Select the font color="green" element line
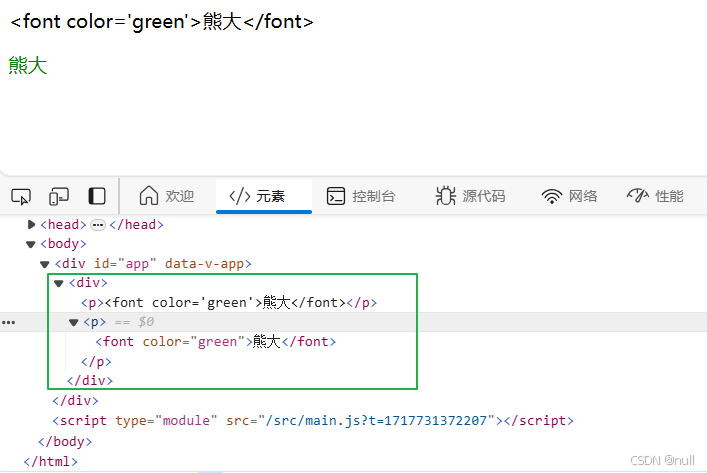Viewport: 707px width, 473px height. [216, 342]
